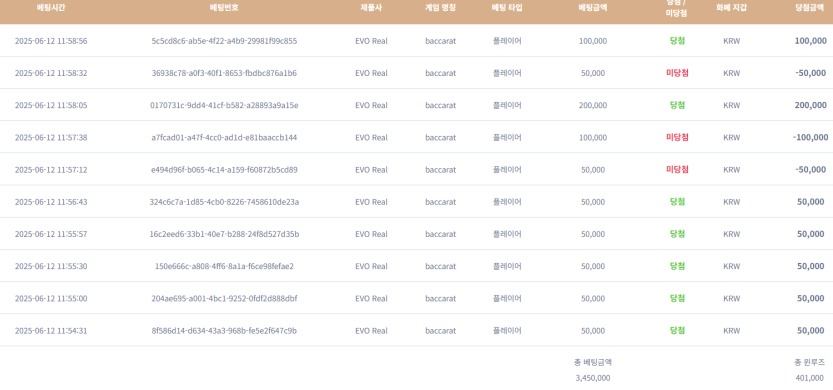Click the 베팅시간 column header
This screenshot has height=390, width=833.
point(51,8)
